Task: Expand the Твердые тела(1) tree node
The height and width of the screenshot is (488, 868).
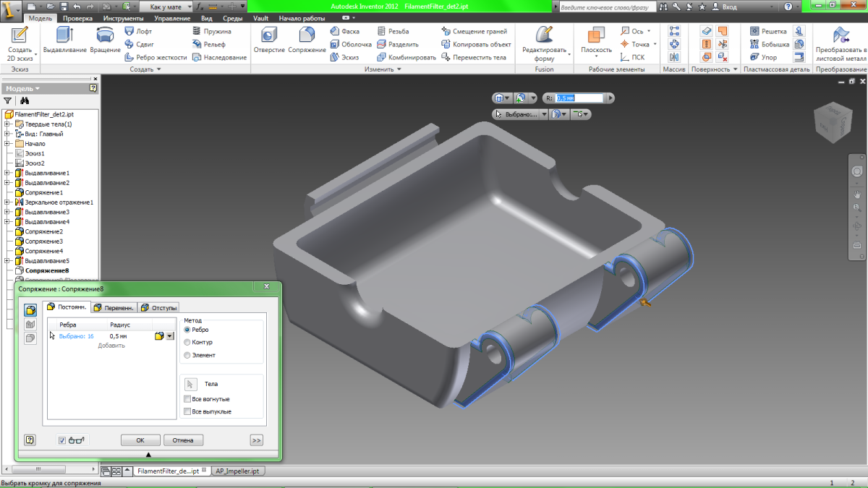Action: [7, 124]
